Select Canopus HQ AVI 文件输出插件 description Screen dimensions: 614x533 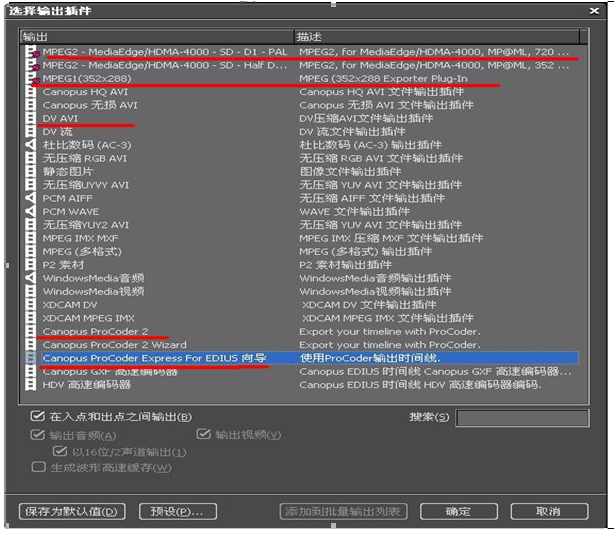382,92
